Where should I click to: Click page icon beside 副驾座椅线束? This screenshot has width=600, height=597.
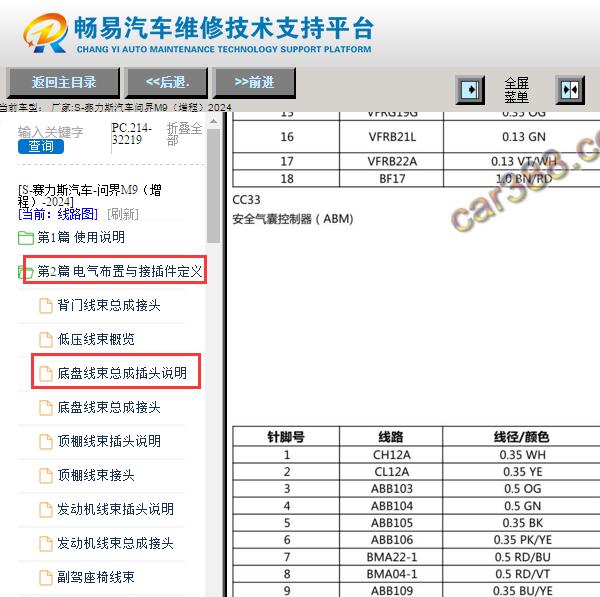(x=46, y=577)
